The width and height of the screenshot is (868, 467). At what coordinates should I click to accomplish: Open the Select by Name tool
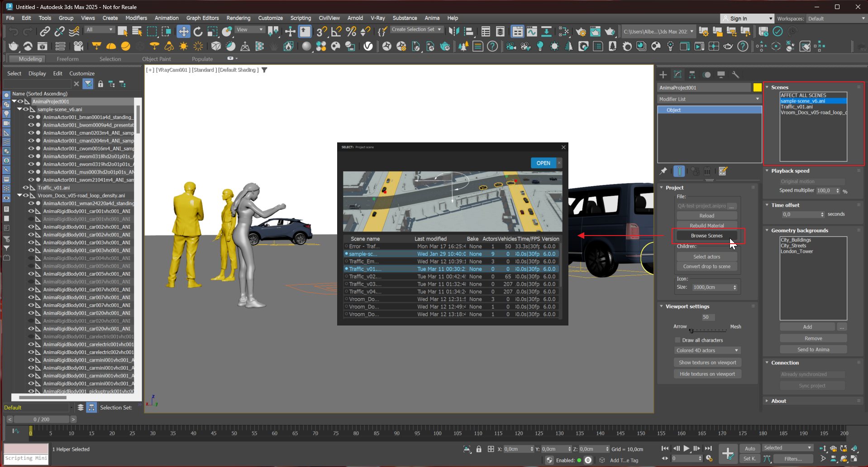(x=137, y=31)
